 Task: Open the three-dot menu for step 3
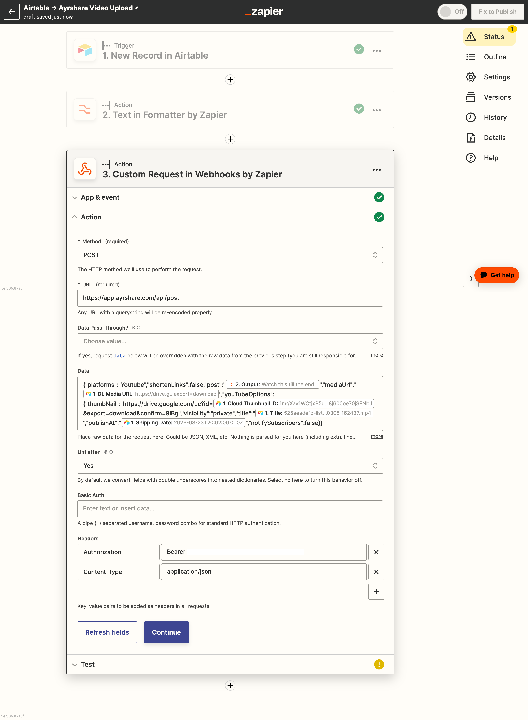coord(377,169)
